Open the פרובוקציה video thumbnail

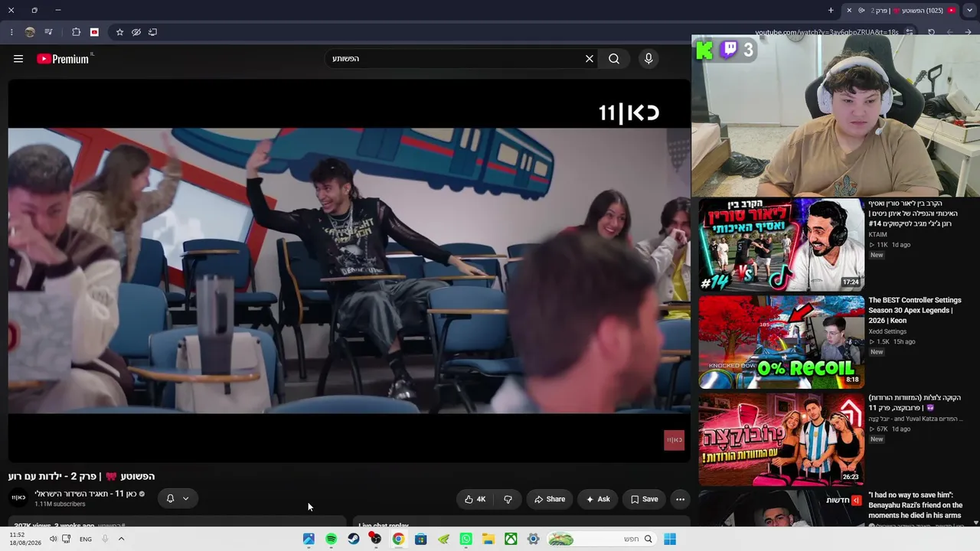point(781,439)
